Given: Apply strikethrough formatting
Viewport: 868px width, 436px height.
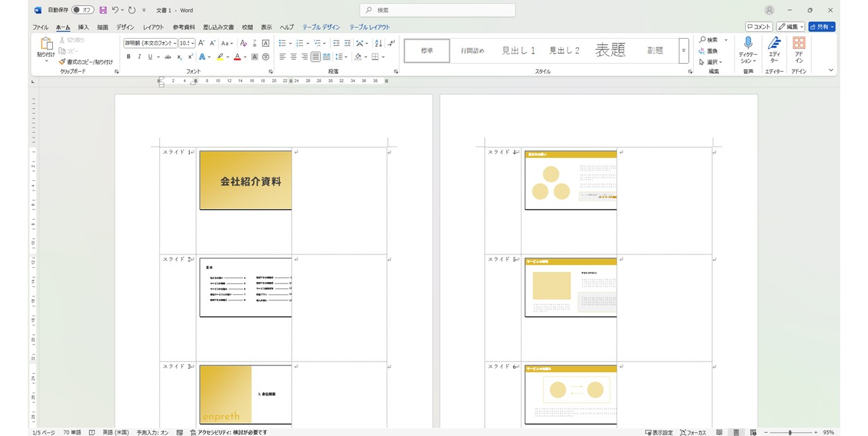Looking at the screenshot, I should pos(168,57).
